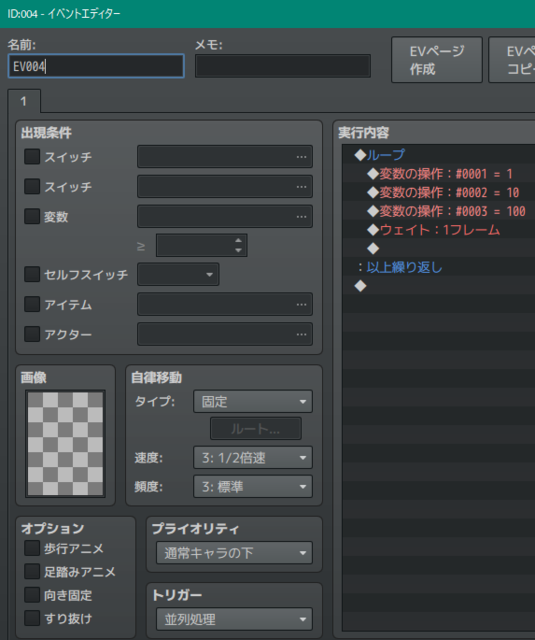This screenshot has height=640, width=535.
Task: Select the 以上繰り返し line
Action: 439,267
